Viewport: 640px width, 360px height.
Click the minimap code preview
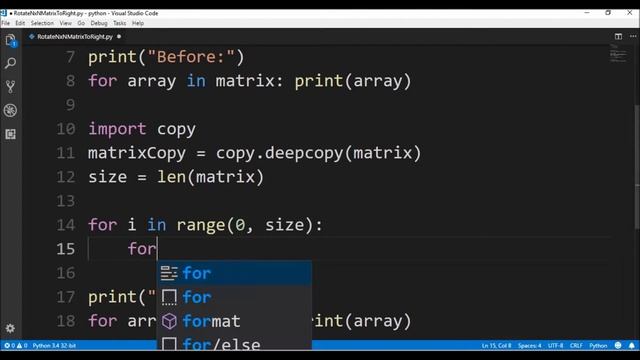[x=618, y=53]
